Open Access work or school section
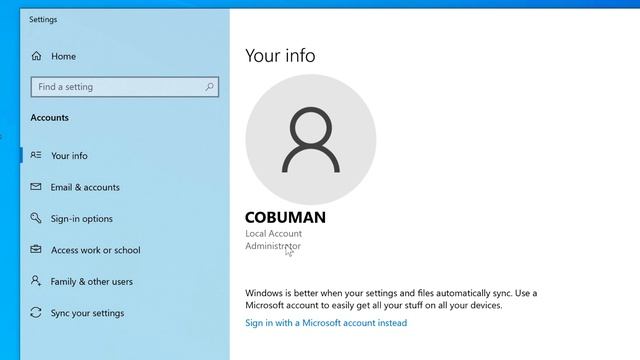 point(96,250)
